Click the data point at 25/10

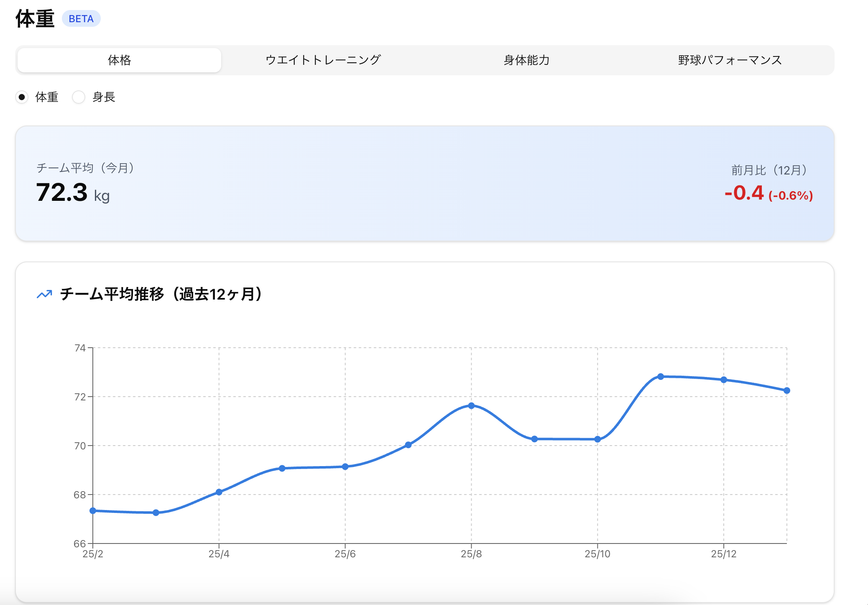(x=597, y=439)
